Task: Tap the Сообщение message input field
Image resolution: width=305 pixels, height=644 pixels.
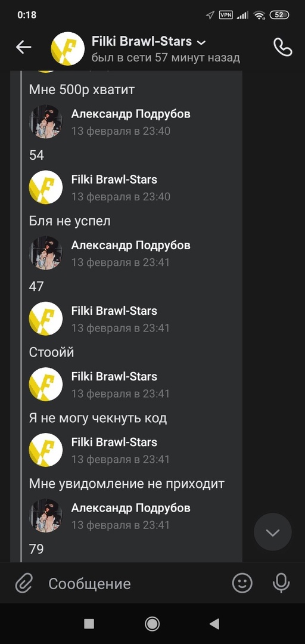Action: click(135, 584)
